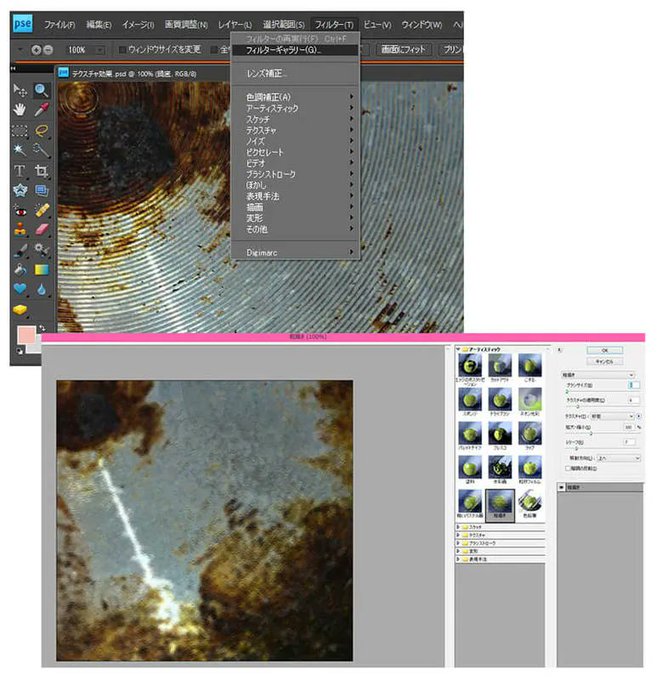This screenshot has width=657, height=680.
Task: Toggle visibility eye of the effect layer
Action: [x=561, y=487]
